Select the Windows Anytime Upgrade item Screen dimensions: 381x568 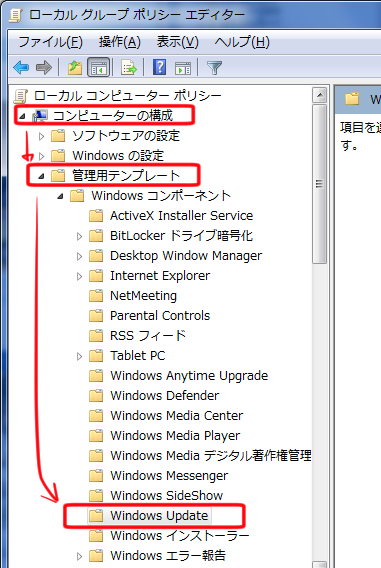tap(189, 376)
